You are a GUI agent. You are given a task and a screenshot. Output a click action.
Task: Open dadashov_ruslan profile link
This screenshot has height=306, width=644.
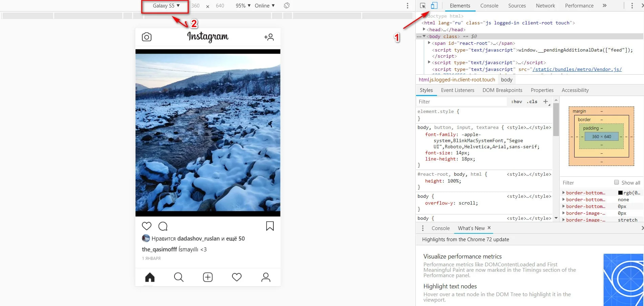pos(199,238)
